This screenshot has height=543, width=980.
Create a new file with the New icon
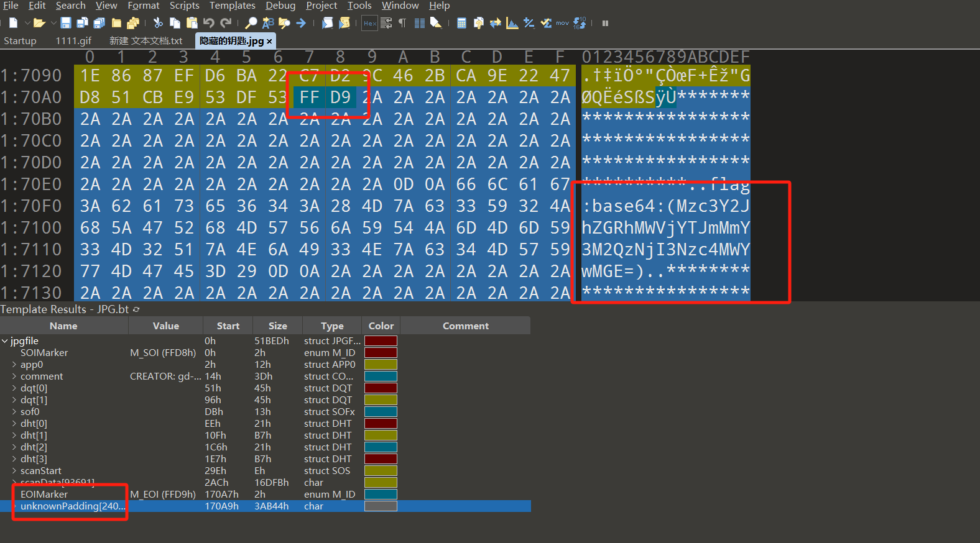(13, 23)
